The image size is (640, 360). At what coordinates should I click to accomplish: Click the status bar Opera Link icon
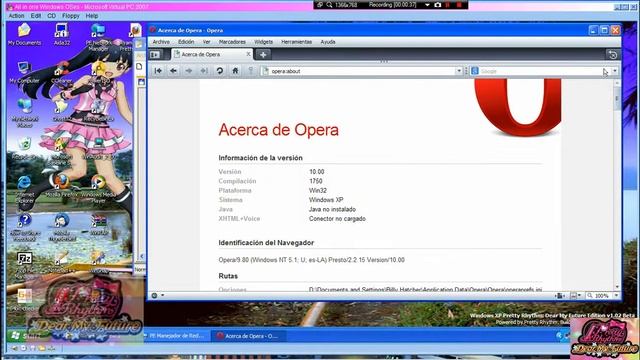point(155,296)
